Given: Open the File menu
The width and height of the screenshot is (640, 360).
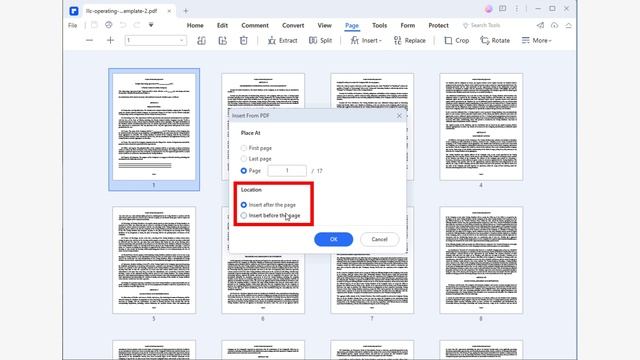Looking at the screenshot, I should point(73,25).
